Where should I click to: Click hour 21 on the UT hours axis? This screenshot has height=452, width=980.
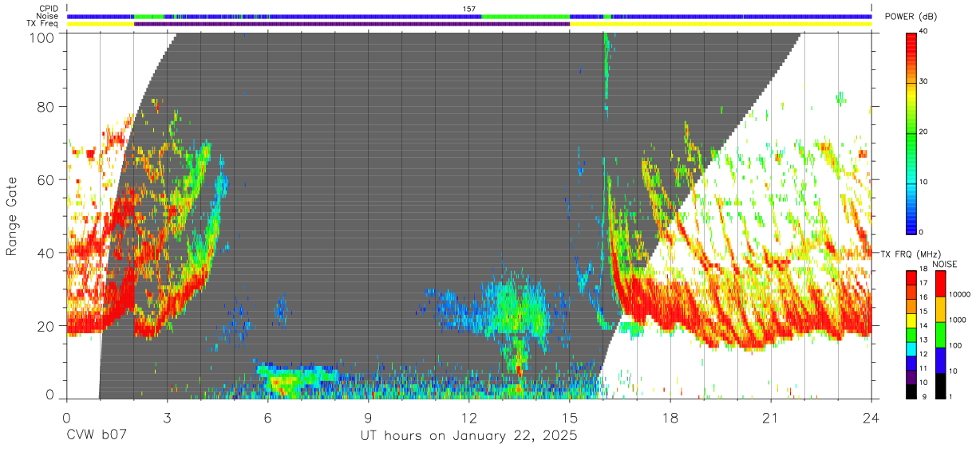pyautogui.click(x=770, y=418)
